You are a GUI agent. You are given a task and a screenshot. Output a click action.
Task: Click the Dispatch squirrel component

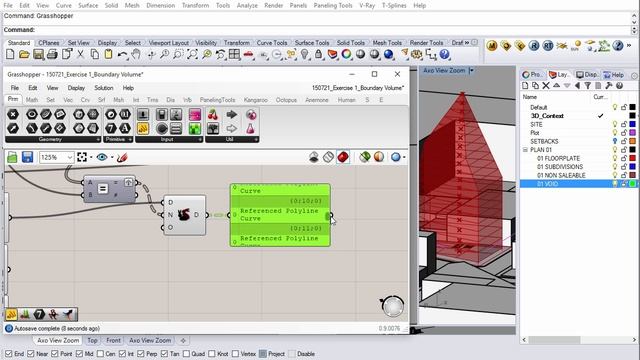pyautogui.click(x=184, y=215)
